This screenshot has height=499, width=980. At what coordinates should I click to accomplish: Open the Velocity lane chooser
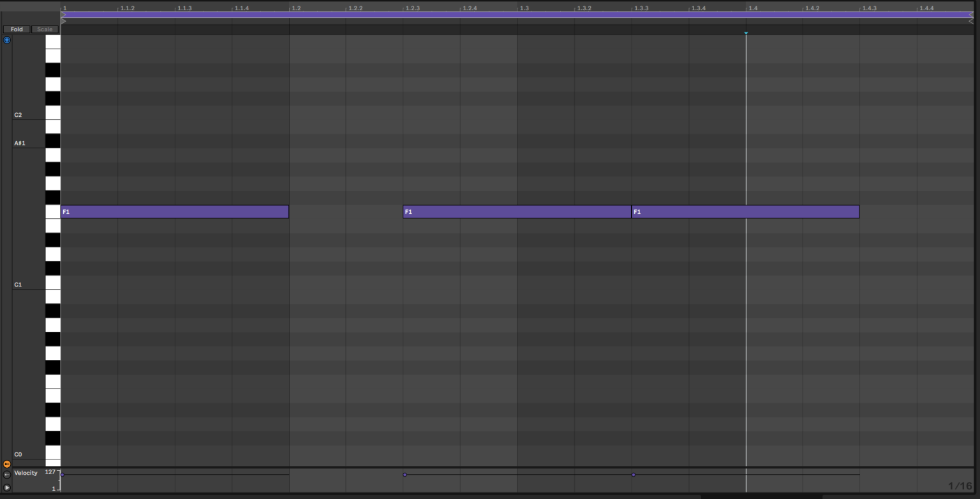pyautogui.click(x=26, y=473)
